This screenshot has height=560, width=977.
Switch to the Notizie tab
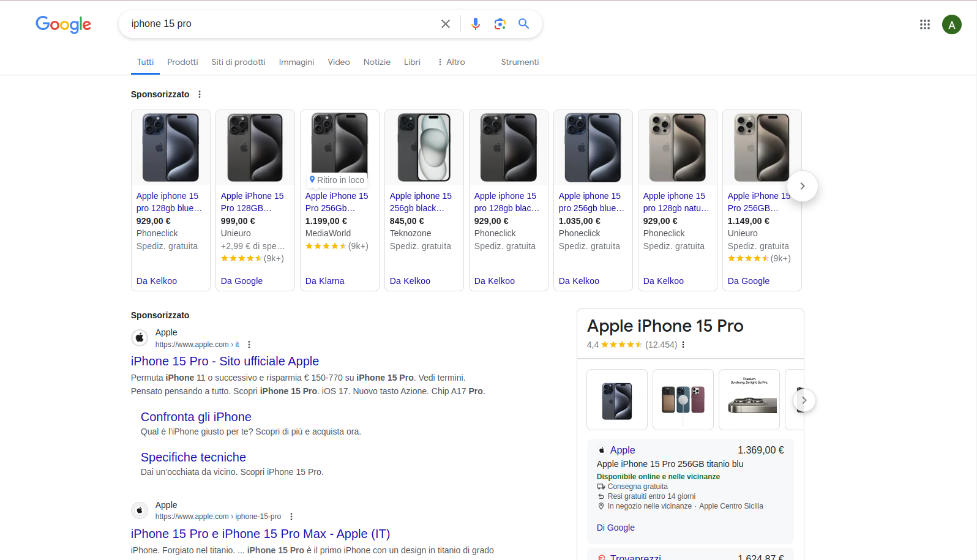point(376,62)
